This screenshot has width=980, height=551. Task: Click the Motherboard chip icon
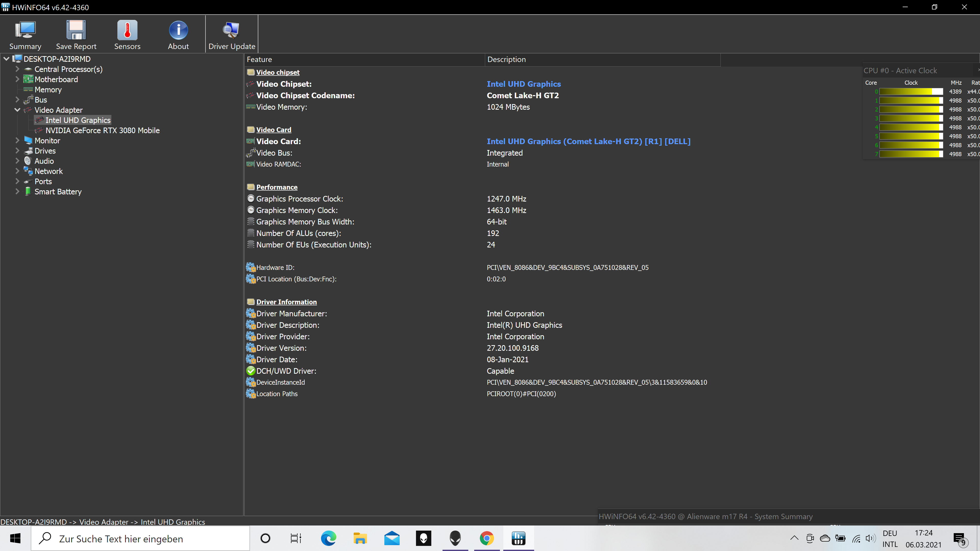pos(28,79)
